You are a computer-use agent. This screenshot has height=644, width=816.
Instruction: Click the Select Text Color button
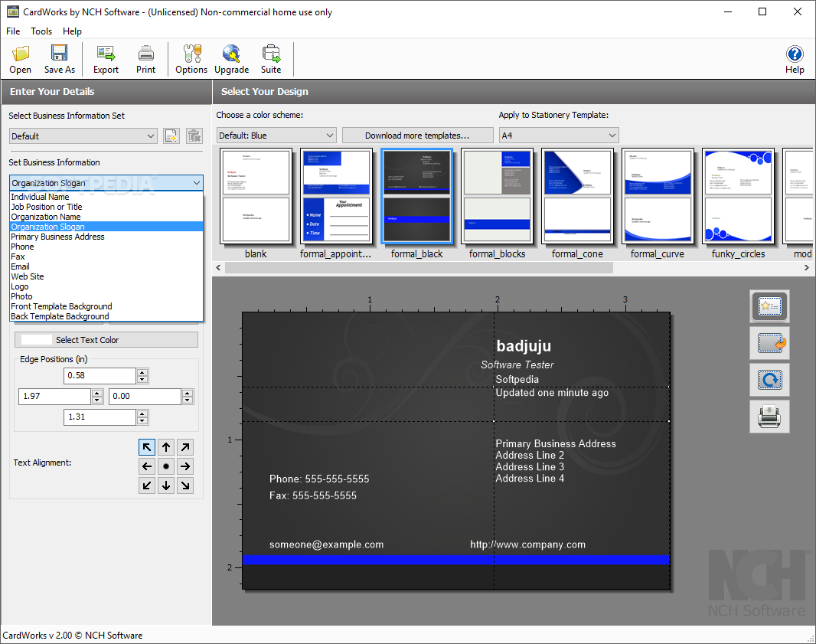pos(106,340)
